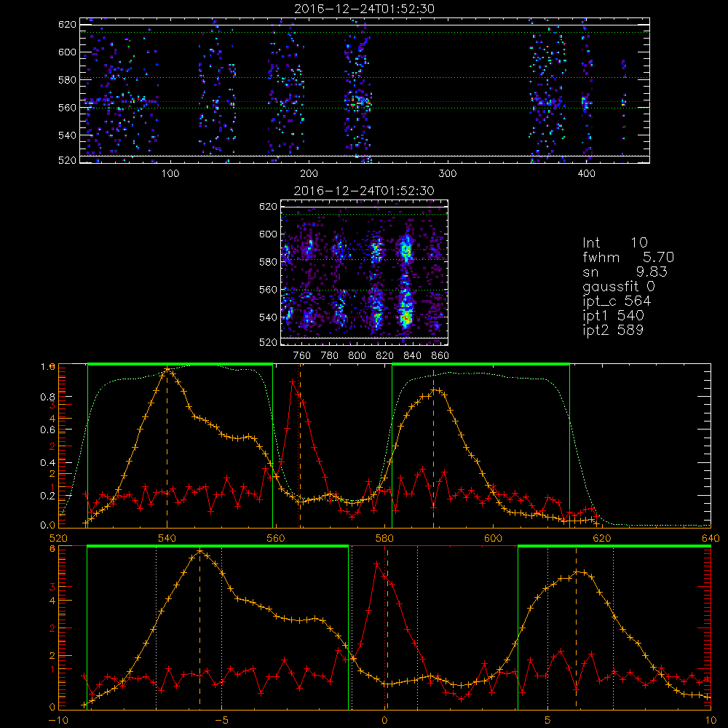Click the orange peak near 5.9 in bottom plot

(x=576, y=571)
